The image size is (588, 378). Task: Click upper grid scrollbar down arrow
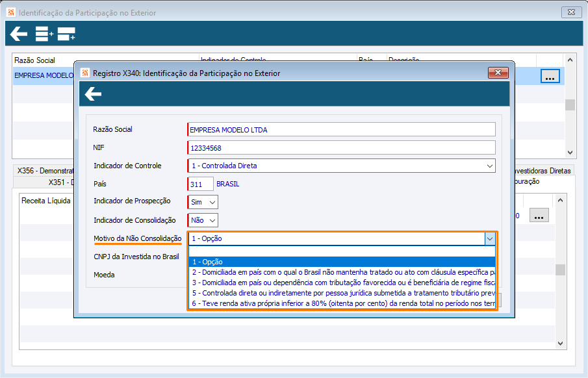pos(570,152)
